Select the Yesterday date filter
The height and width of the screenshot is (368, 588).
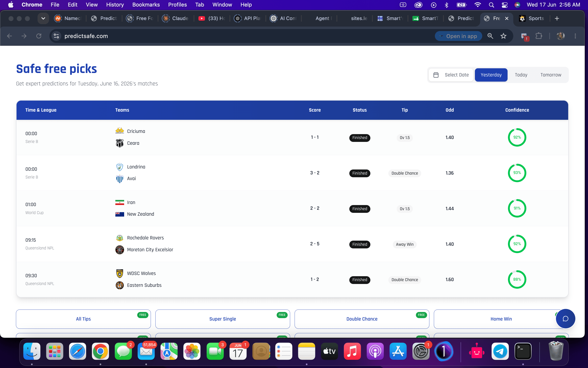491,75
